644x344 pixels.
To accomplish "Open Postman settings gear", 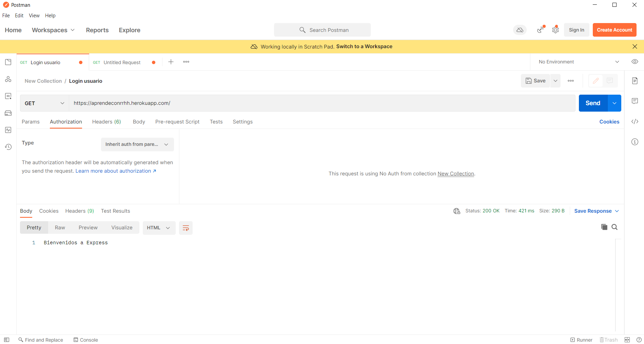I will pos(555,30).
